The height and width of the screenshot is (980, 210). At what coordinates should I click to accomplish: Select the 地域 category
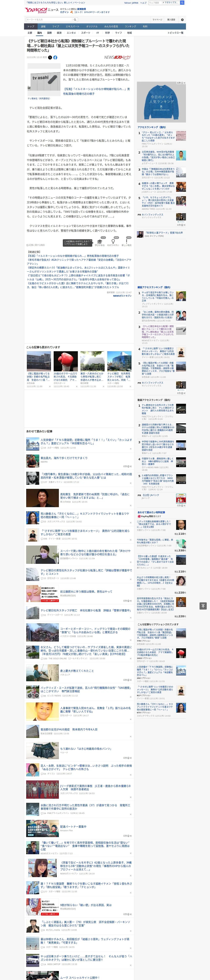(x=130, y=33)
